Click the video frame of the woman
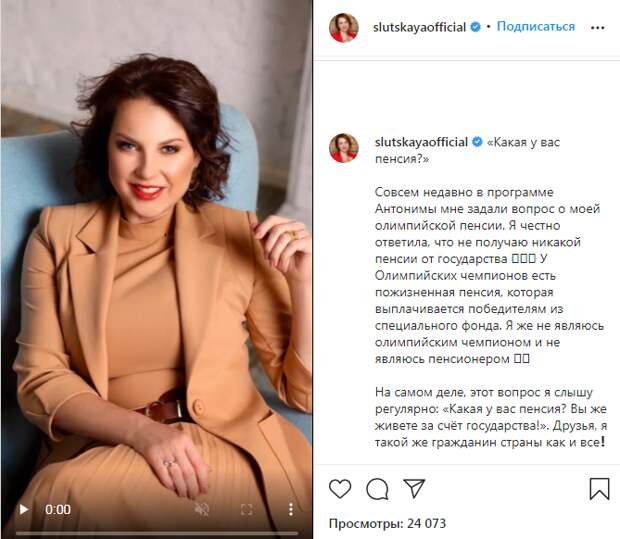Image resolution: width=620 pixels, height=539 pixels. [x=157, y=253]
